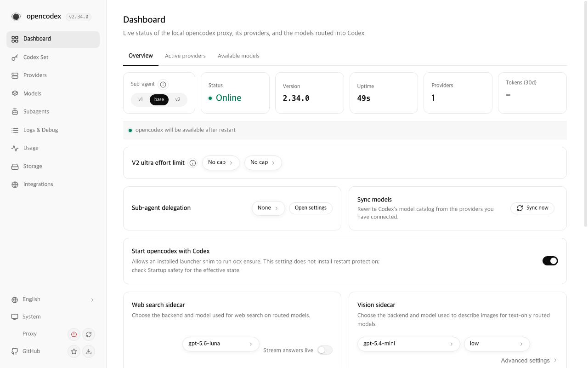Click the Proxy power button
Screen dimensions: 588x368
tap(73, 334)
